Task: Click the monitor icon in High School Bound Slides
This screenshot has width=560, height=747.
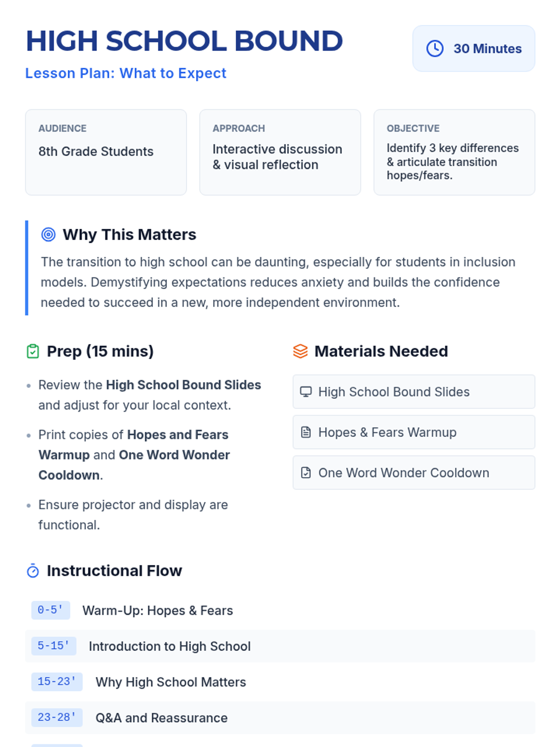Action: tap(306, 392)
